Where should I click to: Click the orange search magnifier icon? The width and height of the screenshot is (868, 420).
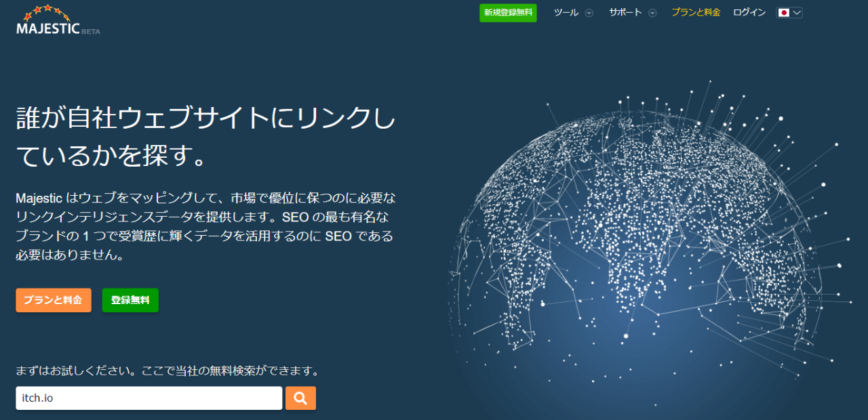tap(300, 398)
